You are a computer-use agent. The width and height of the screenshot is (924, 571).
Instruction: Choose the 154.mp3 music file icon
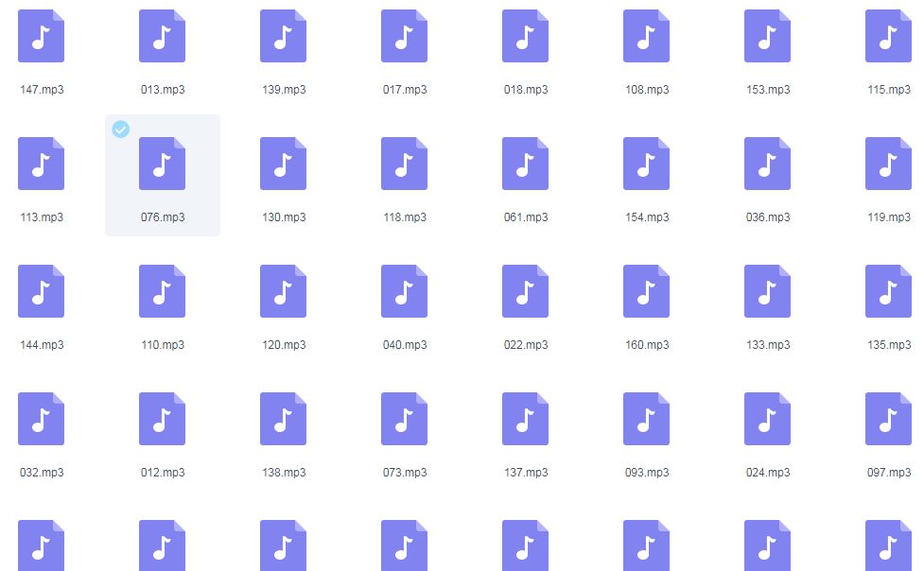pyautogui.click(x=647, y=164)
